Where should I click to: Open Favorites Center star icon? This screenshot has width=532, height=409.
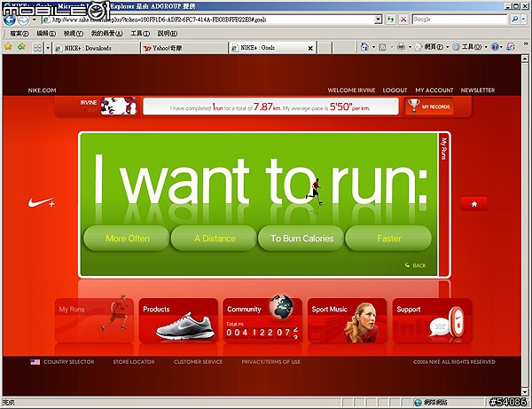point(8,46)
